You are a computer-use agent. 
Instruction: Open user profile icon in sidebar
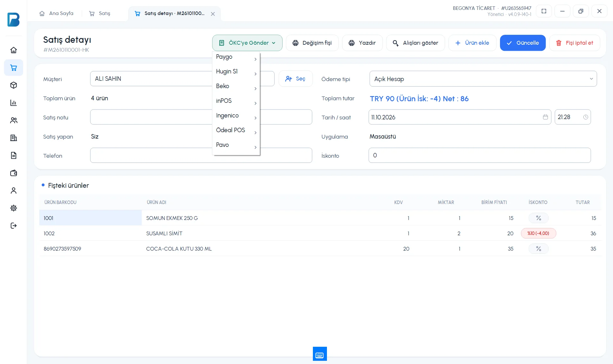(x=13, y=191)
